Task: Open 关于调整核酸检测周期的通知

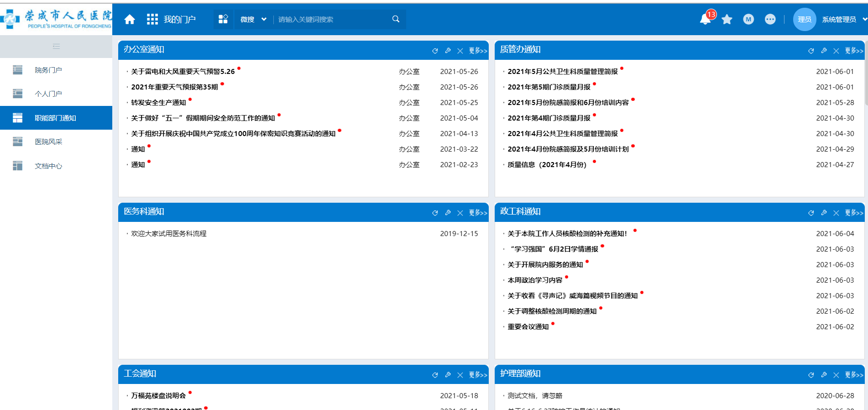Action: click(552, 311)
